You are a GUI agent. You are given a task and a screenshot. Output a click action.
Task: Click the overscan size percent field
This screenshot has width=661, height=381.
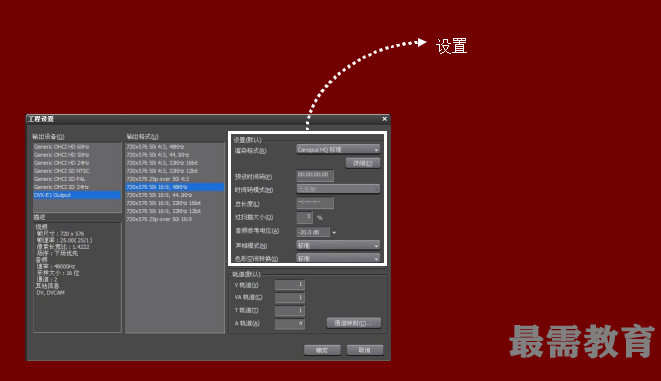coord(304,217)
